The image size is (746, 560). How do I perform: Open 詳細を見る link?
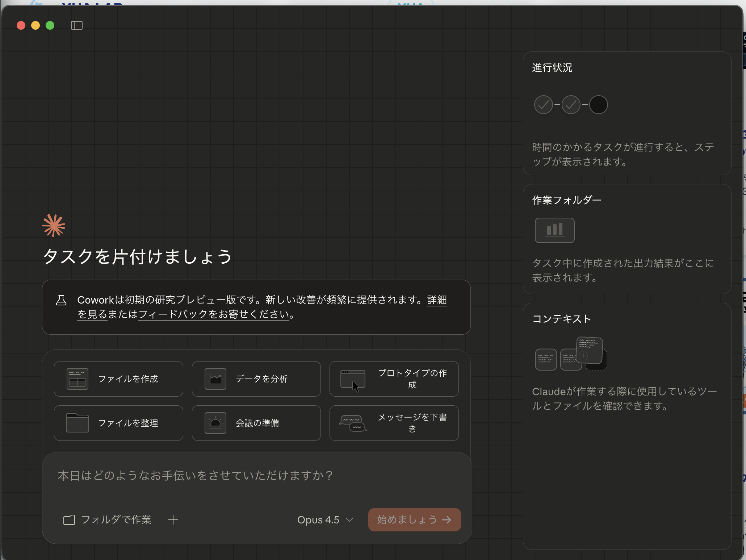click(x=437, y=300)
